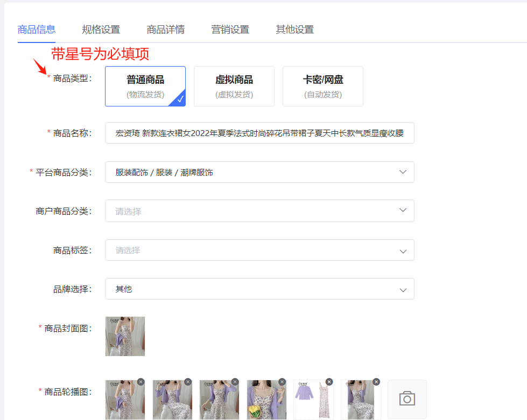Select the 普通商品 product type

(x=145, y=86)
